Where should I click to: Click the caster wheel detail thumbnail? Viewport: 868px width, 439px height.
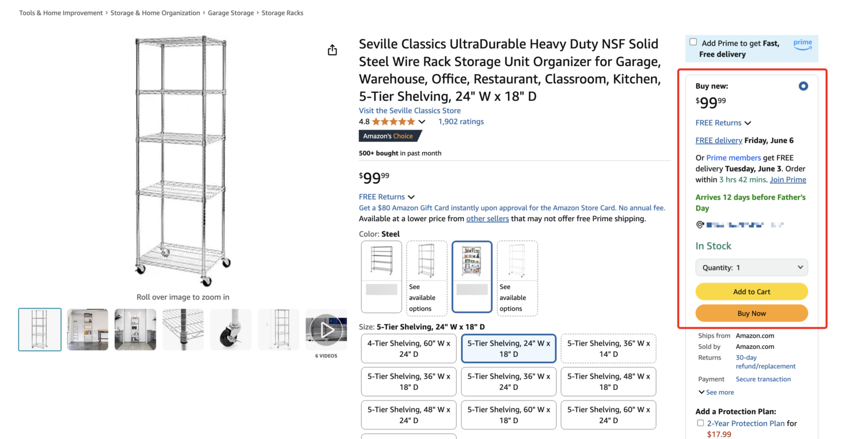tap(231, 329)
